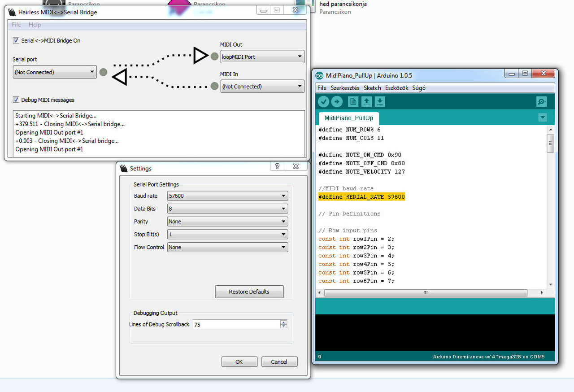Open the MIDI In dropdown
The width and height of the screenshot is (574, 392).
[x=262, y=87]
